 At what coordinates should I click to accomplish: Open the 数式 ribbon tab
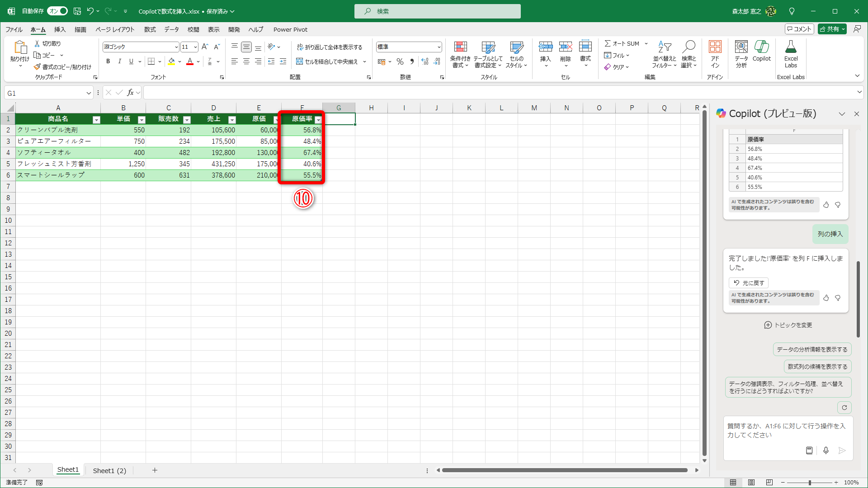(150, 29)
